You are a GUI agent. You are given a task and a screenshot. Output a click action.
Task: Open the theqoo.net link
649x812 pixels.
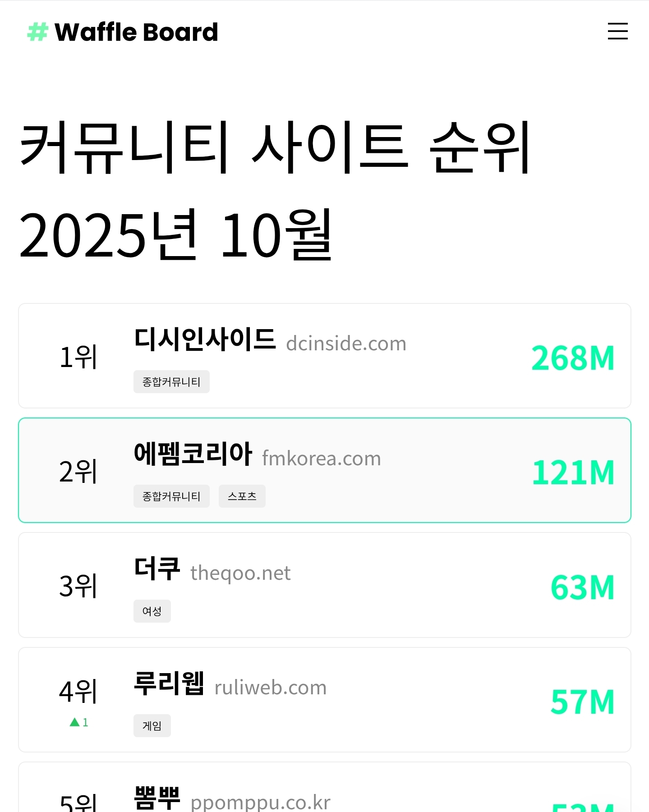(240, 573)
